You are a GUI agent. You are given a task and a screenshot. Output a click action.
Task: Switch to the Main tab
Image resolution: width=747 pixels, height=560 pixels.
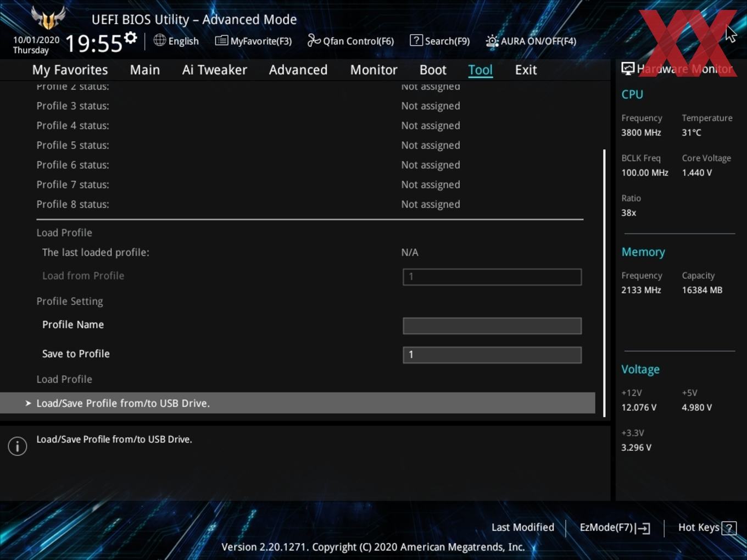pyautogui.click(x=145, y=70)
